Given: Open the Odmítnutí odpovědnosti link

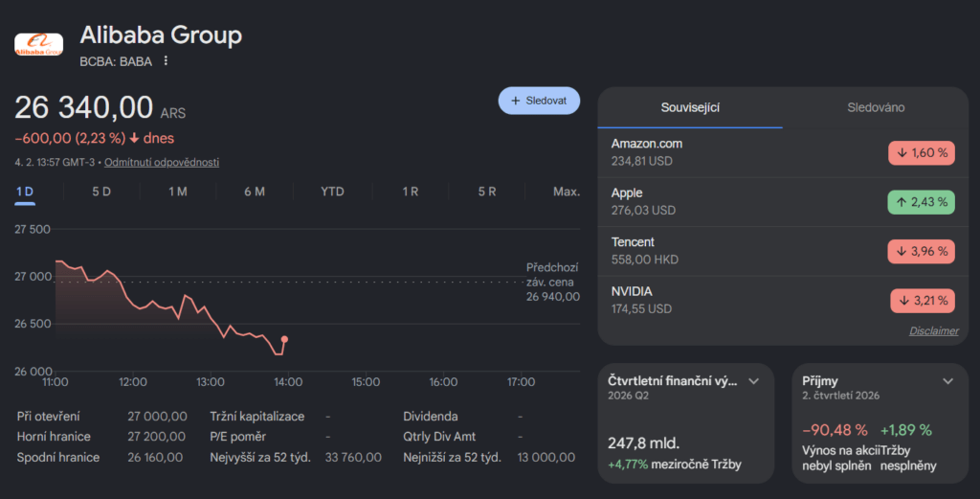Looking at the screenshot, I should tap(162, 163).
